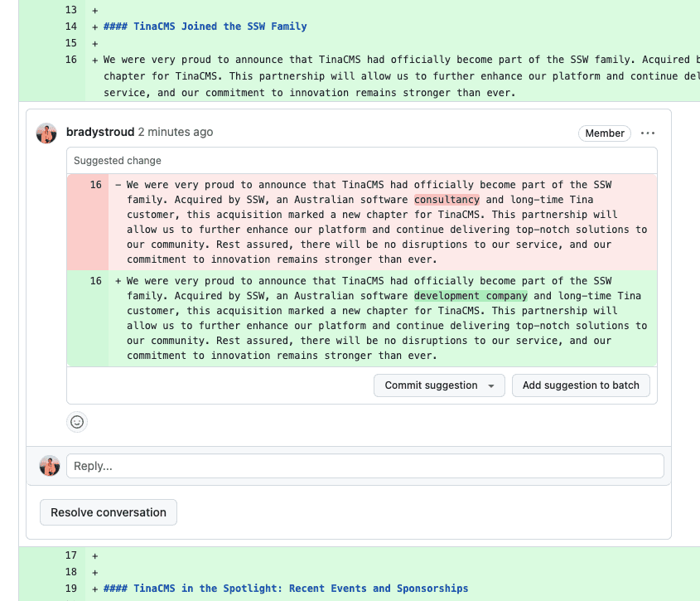
Task: Click the avatar next to the Reply box
Action: (x=50, y=466)
